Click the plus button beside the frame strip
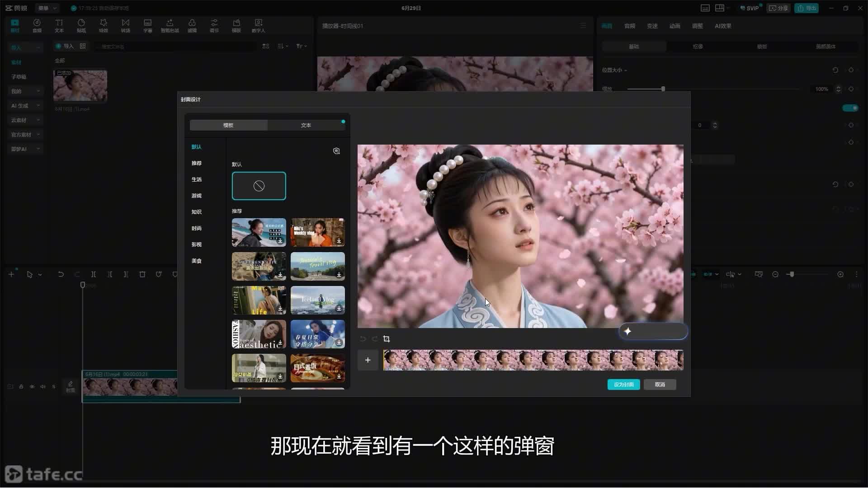The image size is (868, 488). click(x=368, y=360)
